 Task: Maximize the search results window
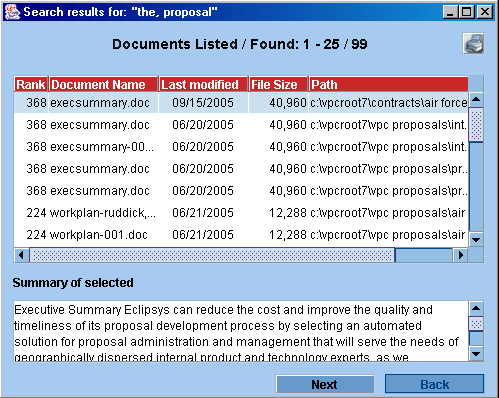pyautogui.click(x=467, y=12)
